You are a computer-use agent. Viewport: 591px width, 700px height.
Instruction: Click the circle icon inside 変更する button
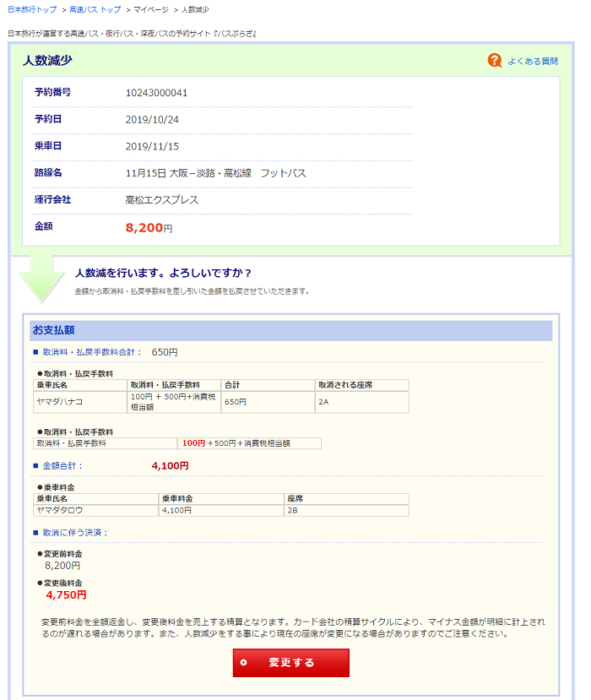tap(244, 663)
